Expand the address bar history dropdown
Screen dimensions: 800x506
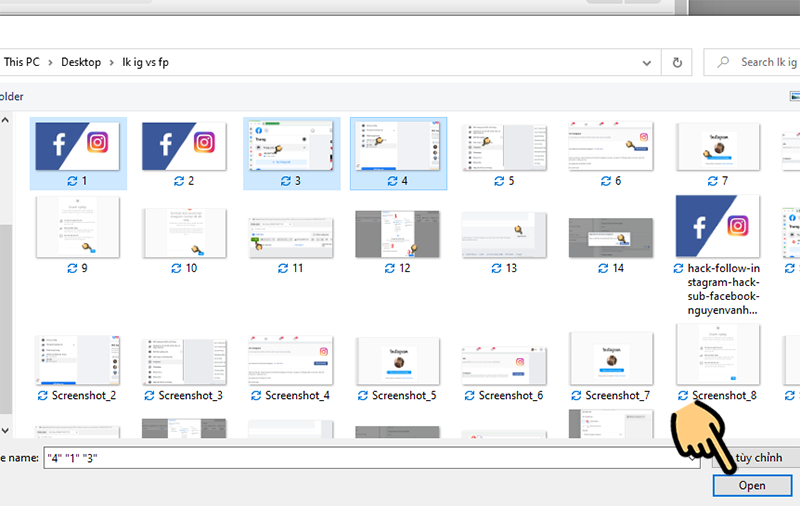coord(645,62)
